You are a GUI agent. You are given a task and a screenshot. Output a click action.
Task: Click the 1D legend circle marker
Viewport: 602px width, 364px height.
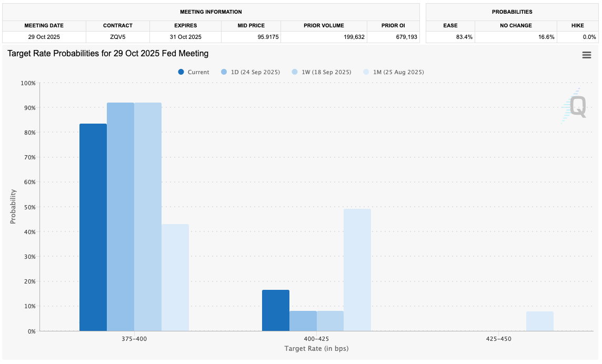point(224,72)
